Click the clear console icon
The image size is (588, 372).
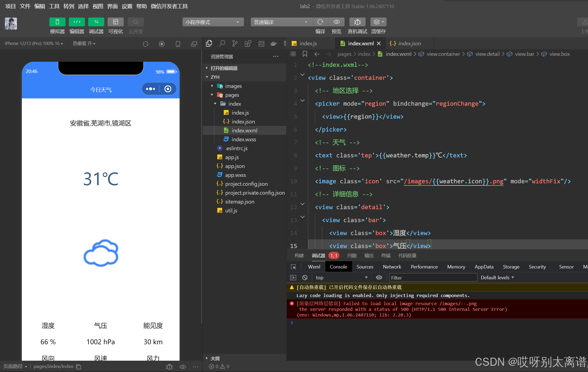(305, 277)
